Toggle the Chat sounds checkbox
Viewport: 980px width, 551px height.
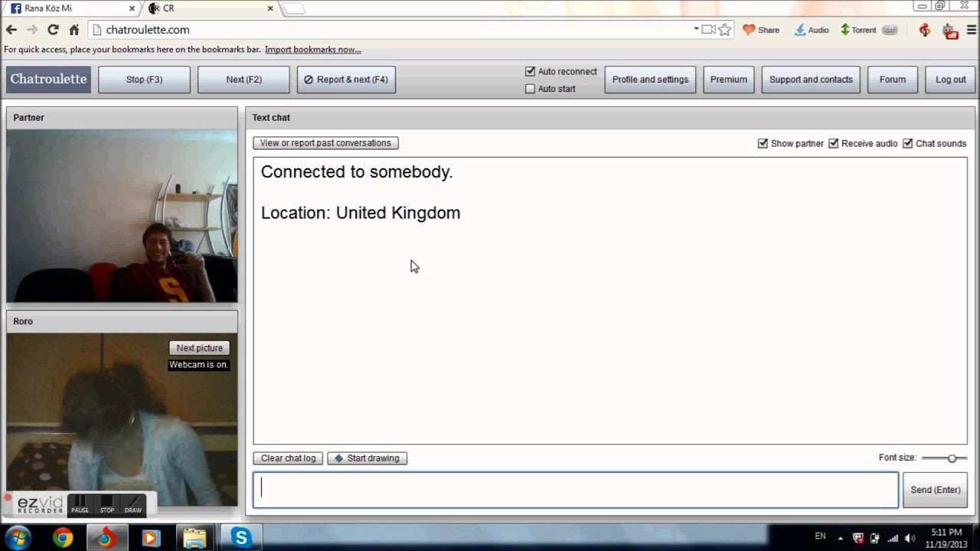tap(907, 143)
